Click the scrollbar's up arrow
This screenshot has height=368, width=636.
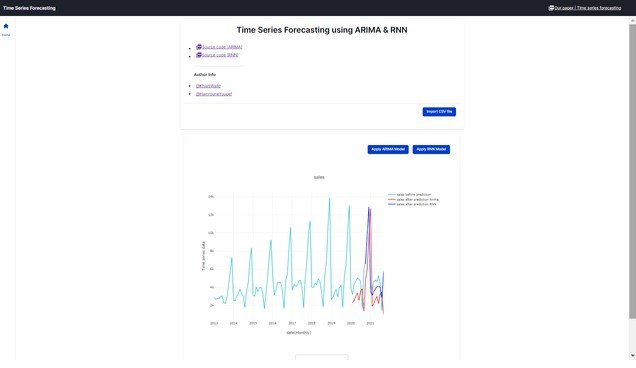632,19
